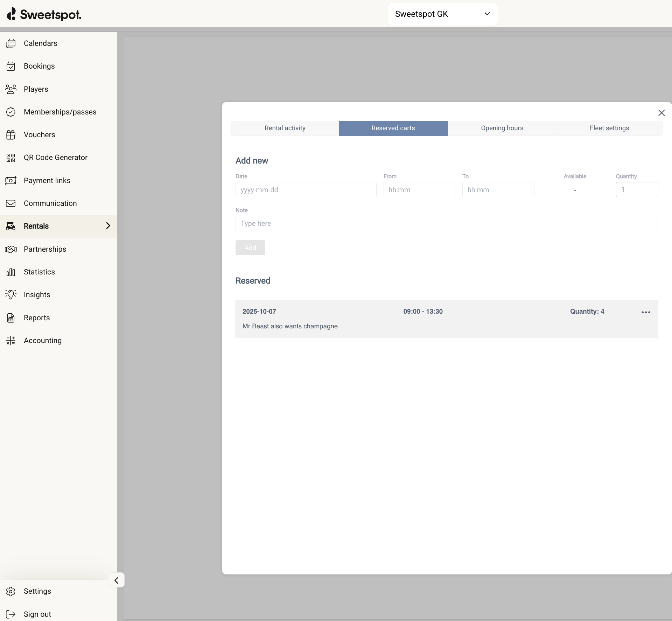Click the Statistics bar chart icon

click(x=11, y=272)
